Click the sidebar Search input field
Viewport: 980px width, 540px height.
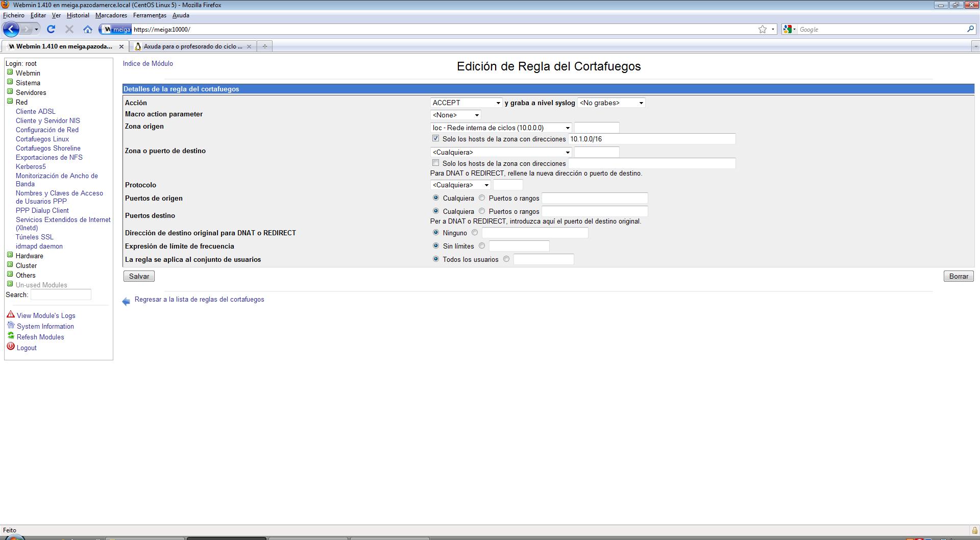[61, 294]
